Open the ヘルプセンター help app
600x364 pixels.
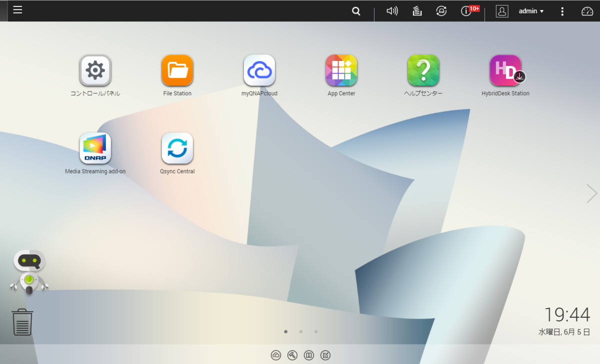tap(423, 70)
